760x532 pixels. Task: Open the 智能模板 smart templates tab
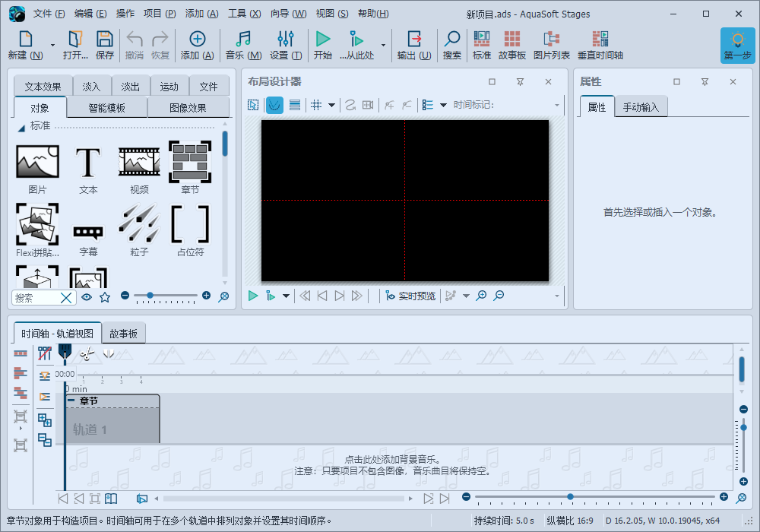coord(106,108)
